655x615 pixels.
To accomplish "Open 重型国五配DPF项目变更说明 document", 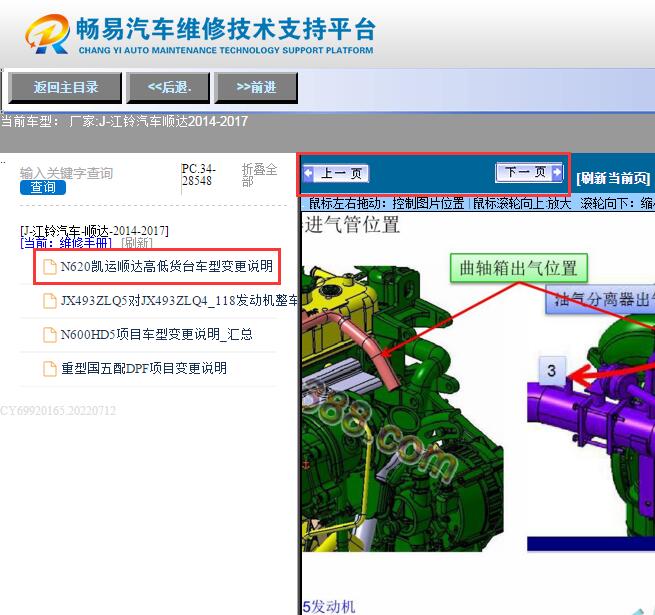I will click(144, 368).
